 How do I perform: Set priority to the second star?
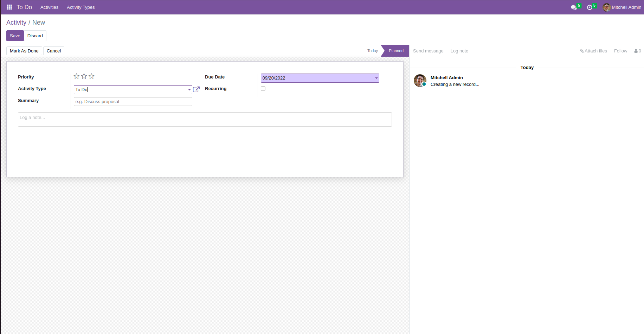84,76
